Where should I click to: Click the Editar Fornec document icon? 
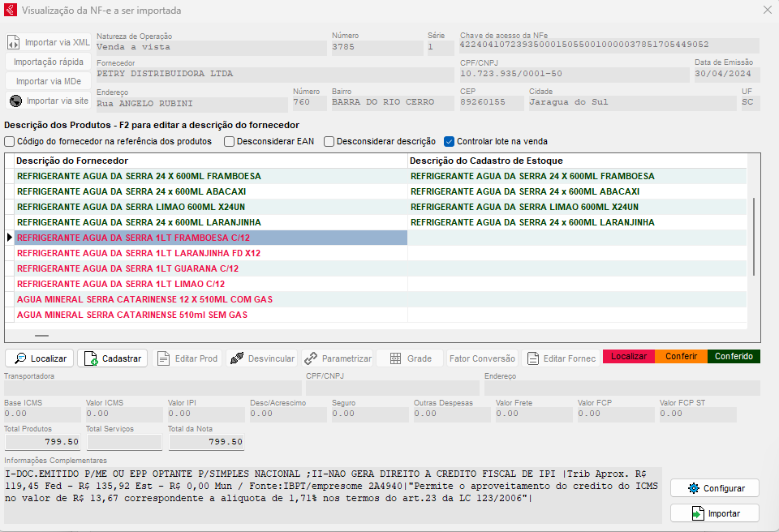[x=533, y=358]
